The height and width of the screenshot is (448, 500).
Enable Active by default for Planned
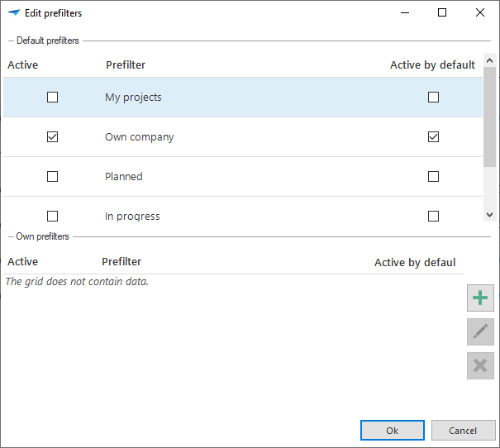(x=433, y=177)
